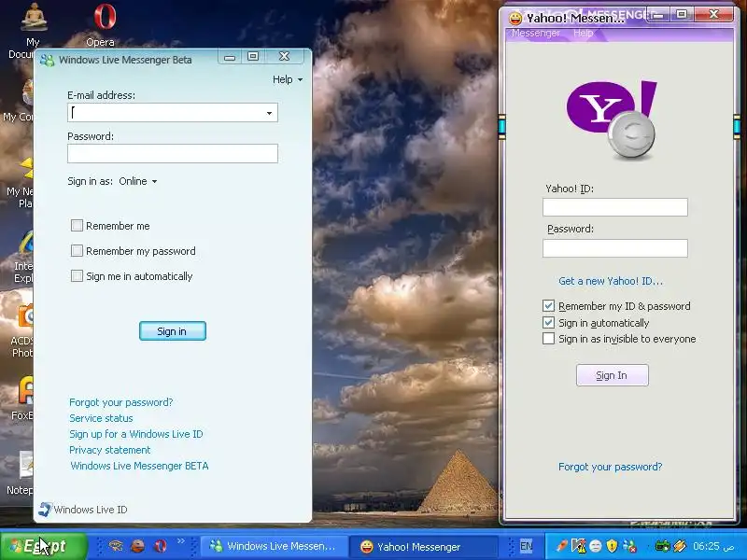The width and height of the screenshot is (747, 560).
Task: Click the Yahoo! purple logo image
Action: [612, 120]
